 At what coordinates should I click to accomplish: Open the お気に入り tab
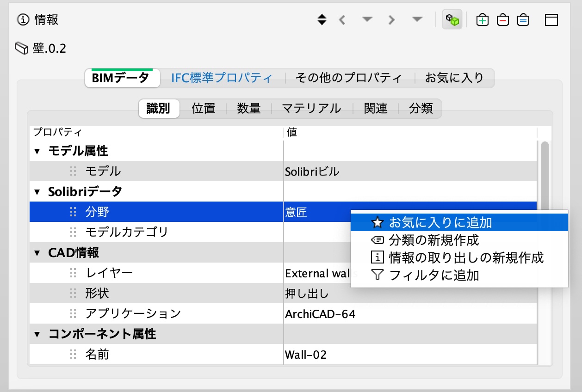pyautogui.click(x=454, y=78)
